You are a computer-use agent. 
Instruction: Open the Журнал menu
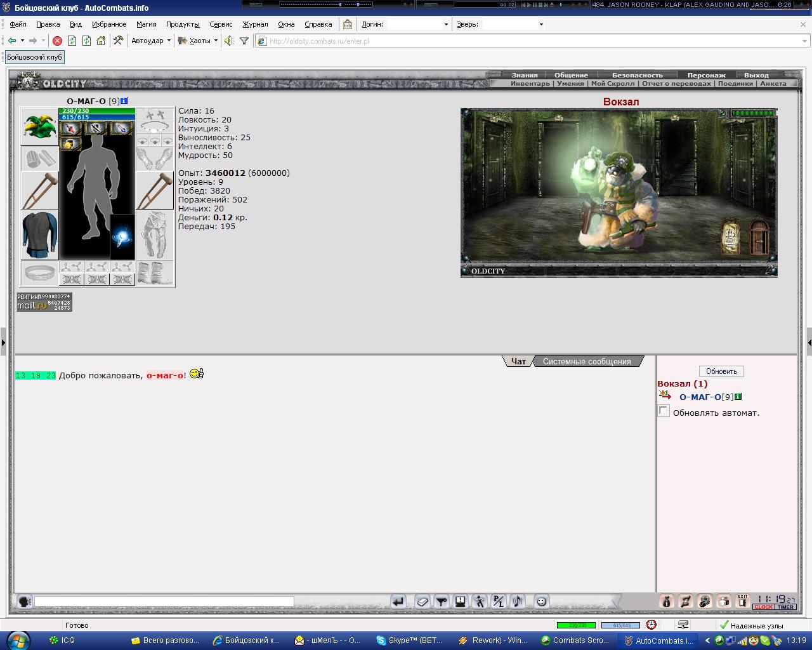coord(255,24)
